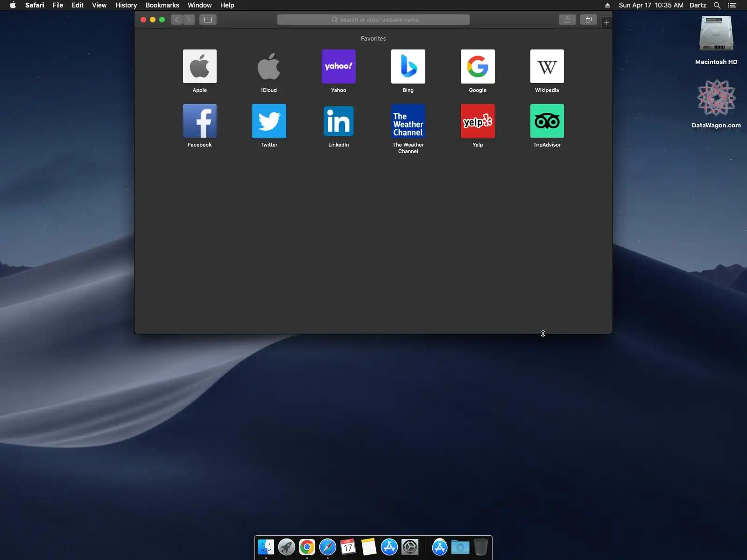The height and width of the screenshot is (560, 747).
Task: Open the Yahoo favorite tile
Action: (338, 66)
